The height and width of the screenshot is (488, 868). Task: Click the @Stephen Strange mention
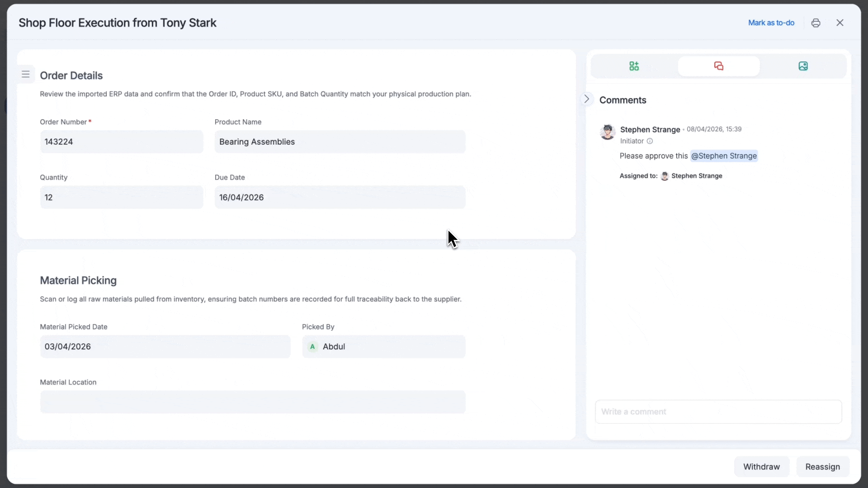[724, 156]
